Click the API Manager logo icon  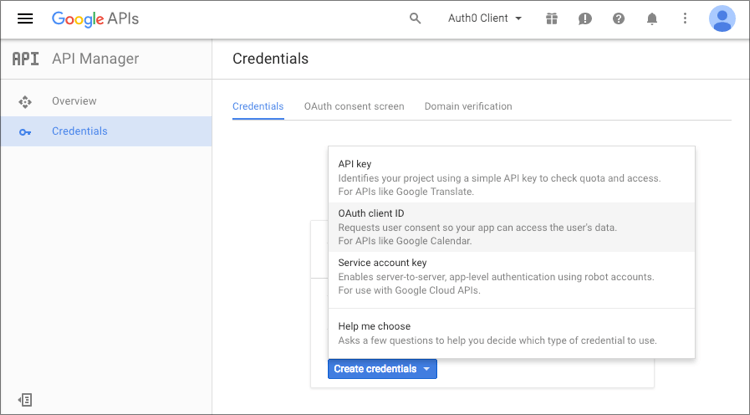pyautogui.click(x=26, y=59)
